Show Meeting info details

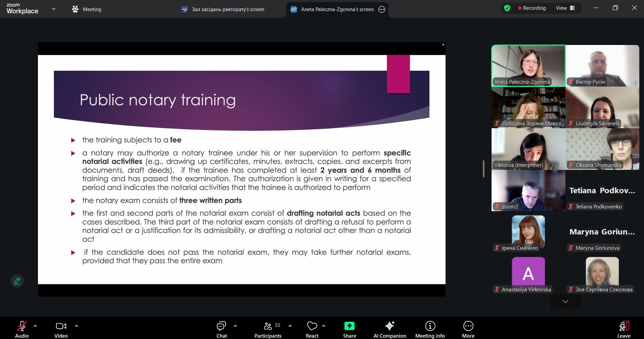click(x=430, y=329)
